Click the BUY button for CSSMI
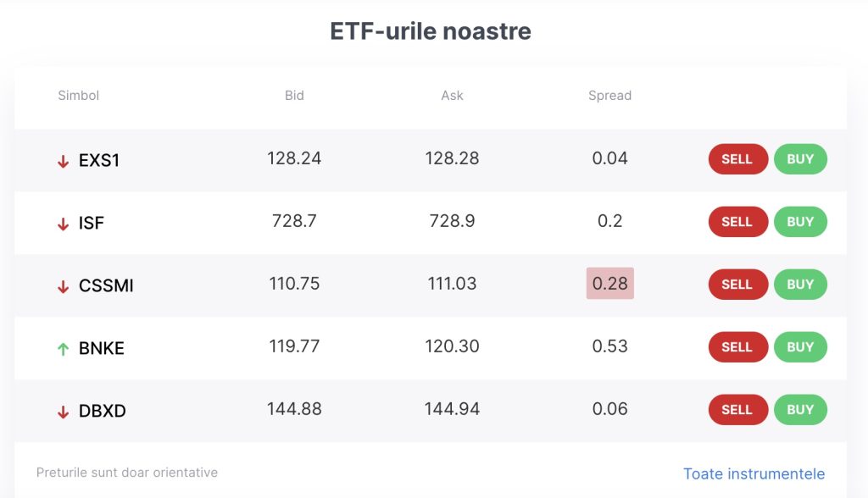This screenshot has height=498, width=868. pos(800,285)
